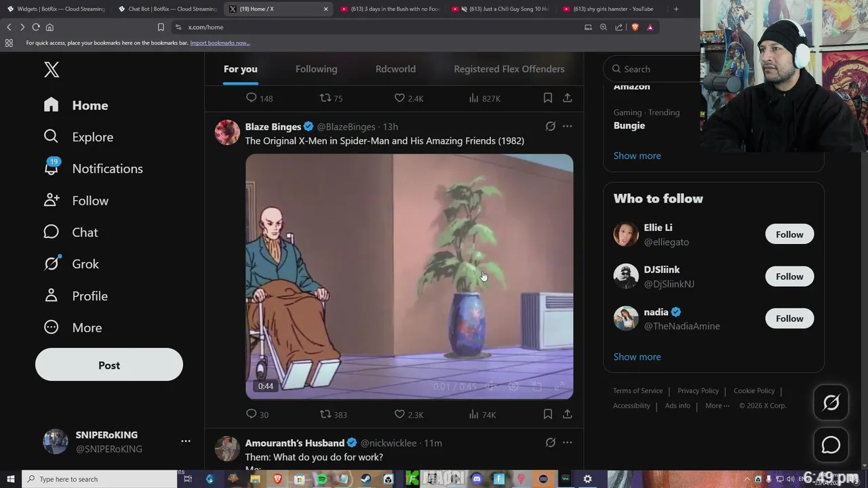This screenshot has height=488, width=868.
Task: Open more options on Blaze Binges post
Action: [x=567, y=126]
